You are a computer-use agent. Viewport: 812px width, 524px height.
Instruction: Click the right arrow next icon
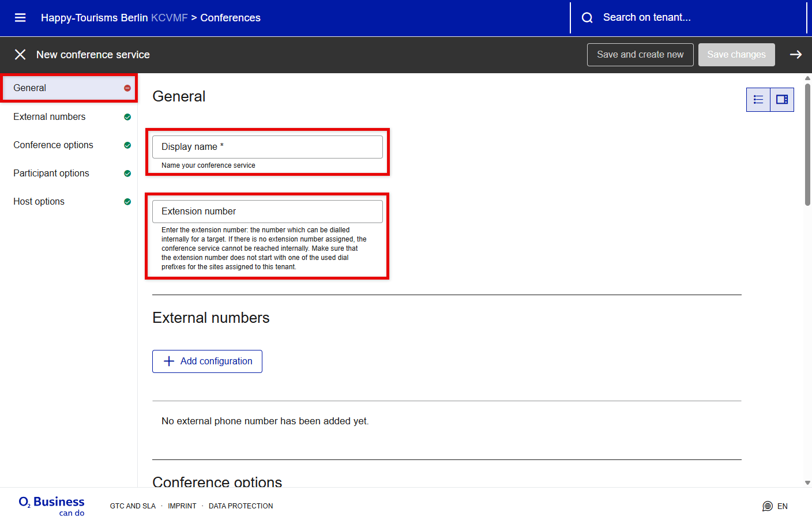[x=796, y=55]
